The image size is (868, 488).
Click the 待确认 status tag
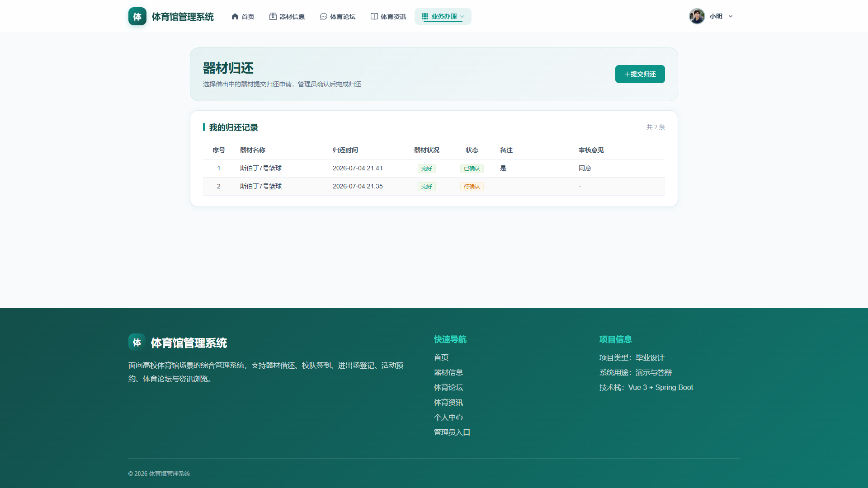[x=472, y=187]
